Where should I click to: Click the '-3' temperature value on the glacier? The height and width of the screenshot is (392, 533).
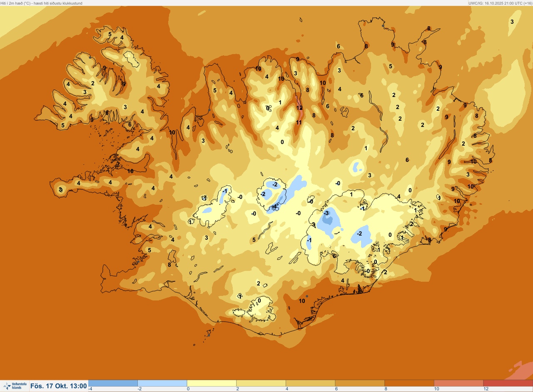click(x=326, y=213)
